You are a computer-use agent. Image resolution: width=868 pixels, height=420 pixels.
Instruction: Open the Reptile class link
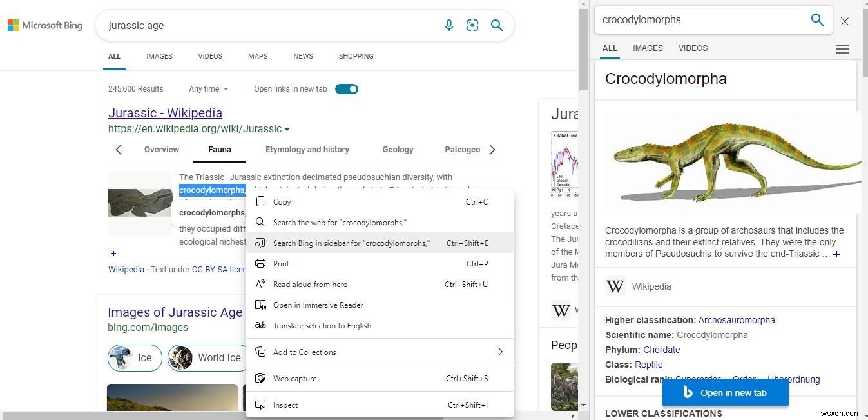click(649, 365)
